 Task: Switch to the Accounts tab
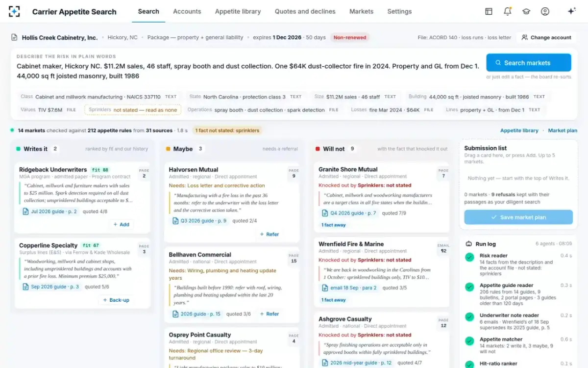point(187,11)
